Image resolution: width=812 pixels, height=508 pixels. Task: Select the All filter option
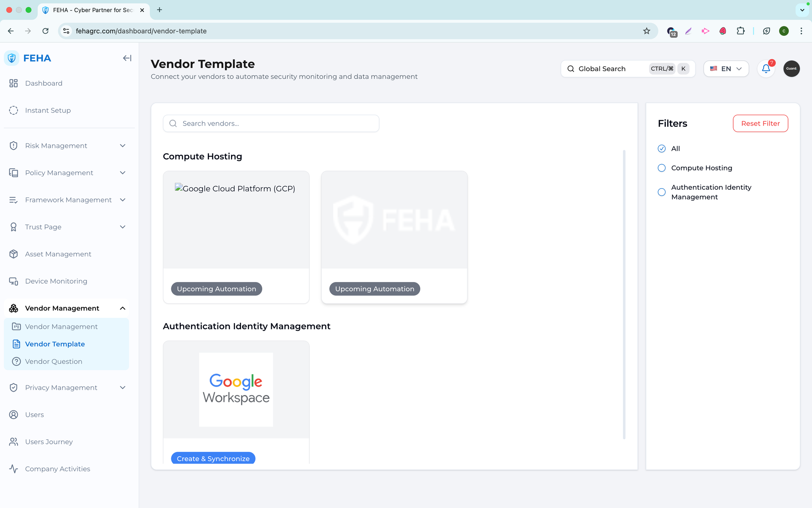tap(662, 149)
